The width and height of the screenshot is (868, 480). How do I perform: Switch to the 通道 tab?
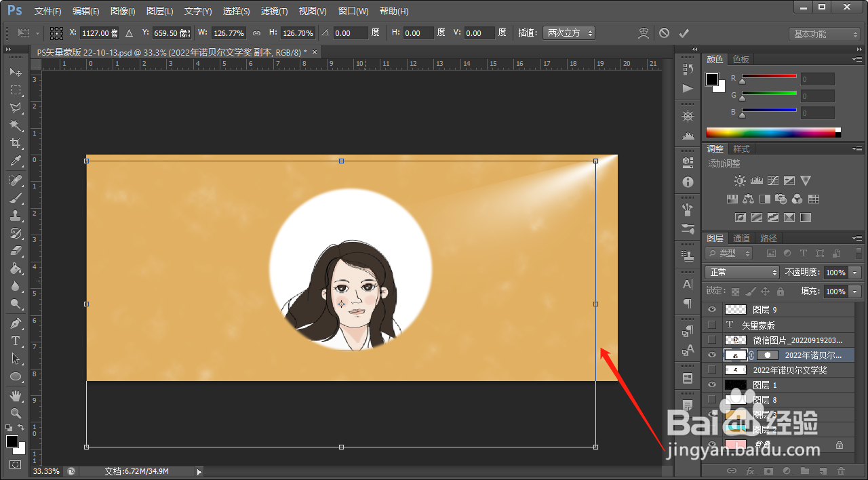coord(742,238)
